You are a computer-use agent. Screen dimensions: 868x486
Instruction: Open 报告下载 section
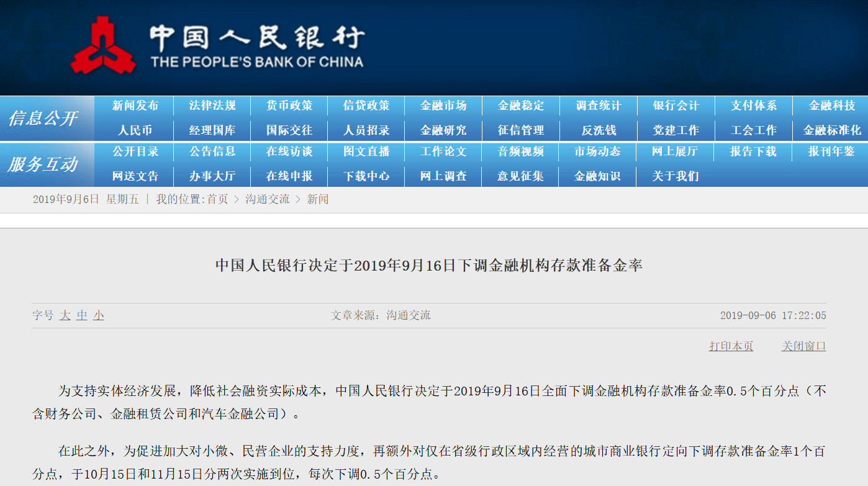pyautogui.click(x=754, y=151)
